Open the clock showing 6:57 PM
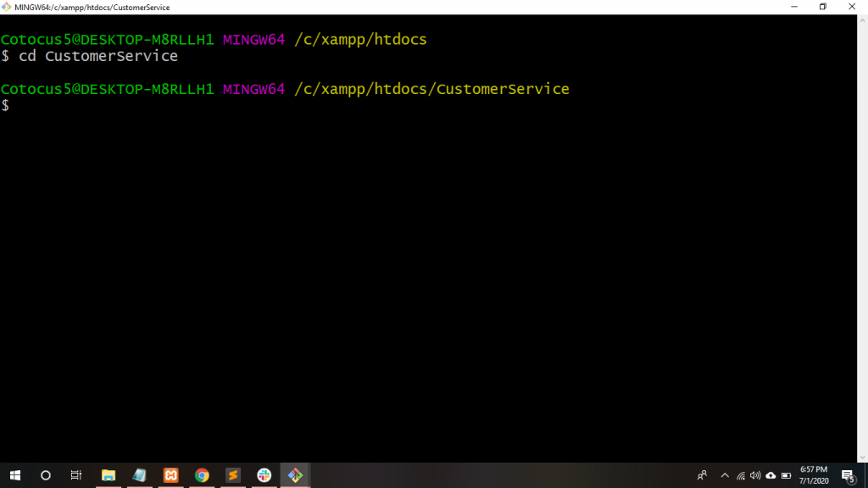This screenshot has height=488, width=868. 814,475
